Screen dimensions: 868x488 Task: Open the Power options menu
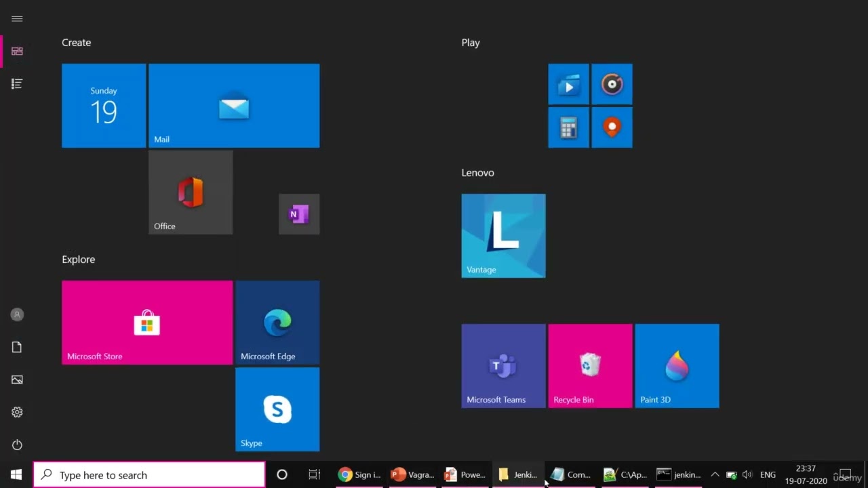[17, 445]
